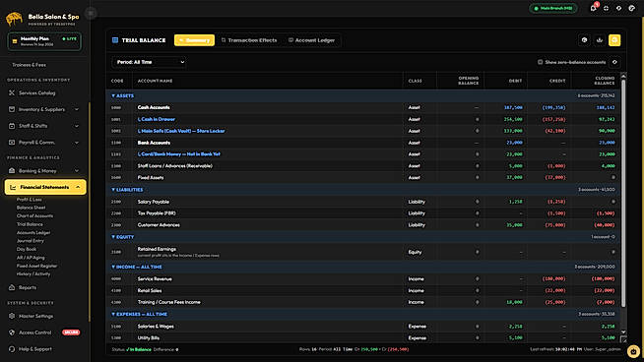
Task: Click the icon next to Show zero-balance accounts
Action: pos(614,62)
